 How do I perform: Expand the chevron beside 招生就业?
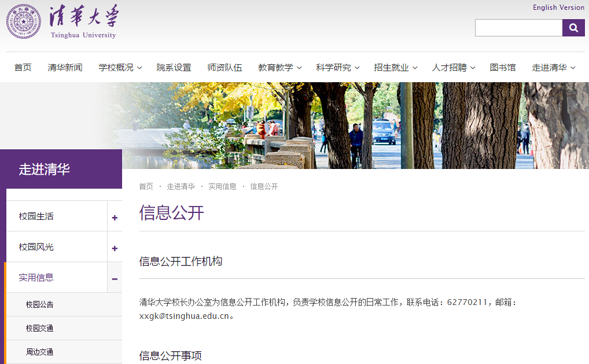click(x=415, y=68)
